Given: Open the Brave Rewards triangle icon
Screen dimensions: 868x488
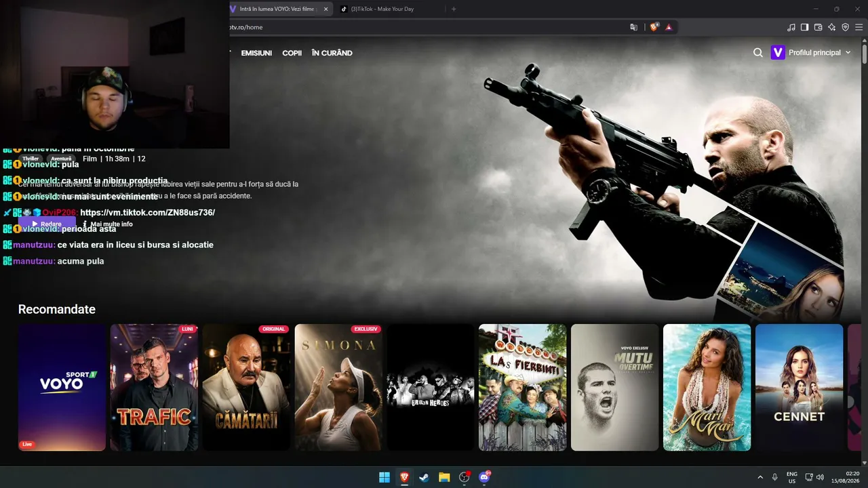Looking at the screenshot, I should point(669,27).
